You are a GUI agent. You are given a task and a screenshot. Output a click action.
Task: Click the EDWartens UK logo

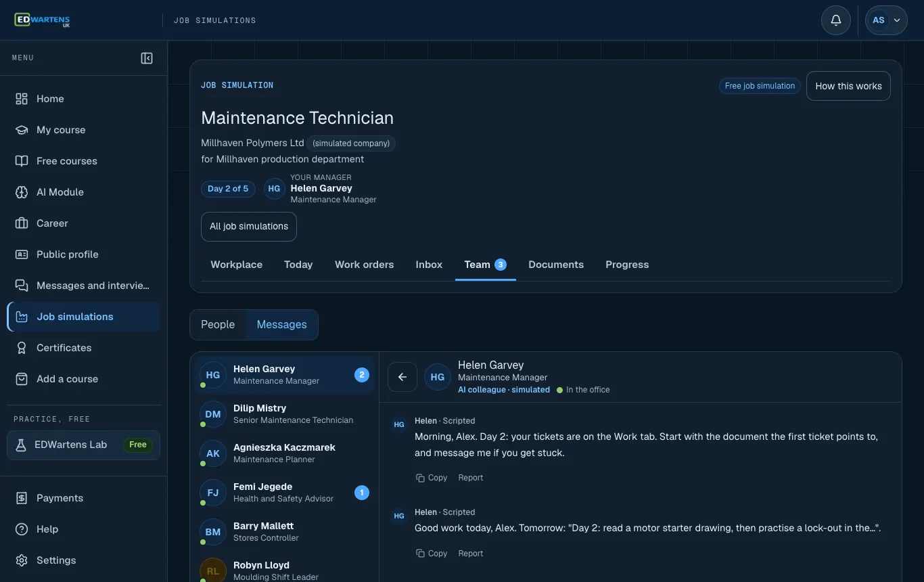[42, 20]
